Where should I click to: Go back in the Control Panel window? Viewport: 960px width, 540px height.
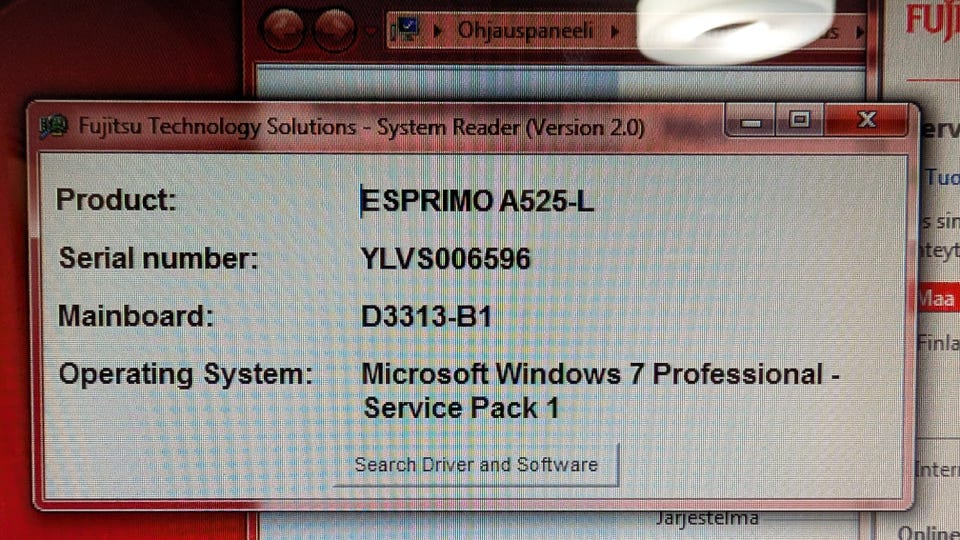pyautogui.click(x=283, y=28)
